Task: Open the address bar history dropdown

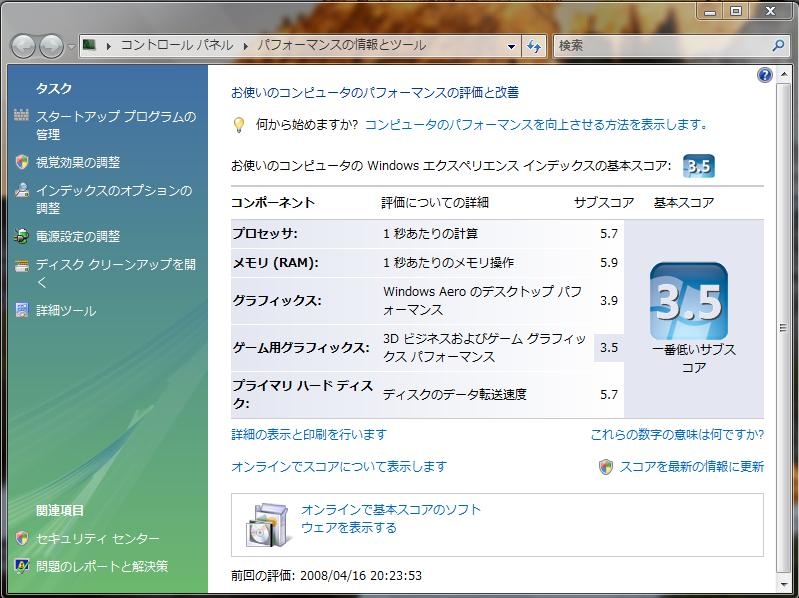Action: tap(511, 46)
